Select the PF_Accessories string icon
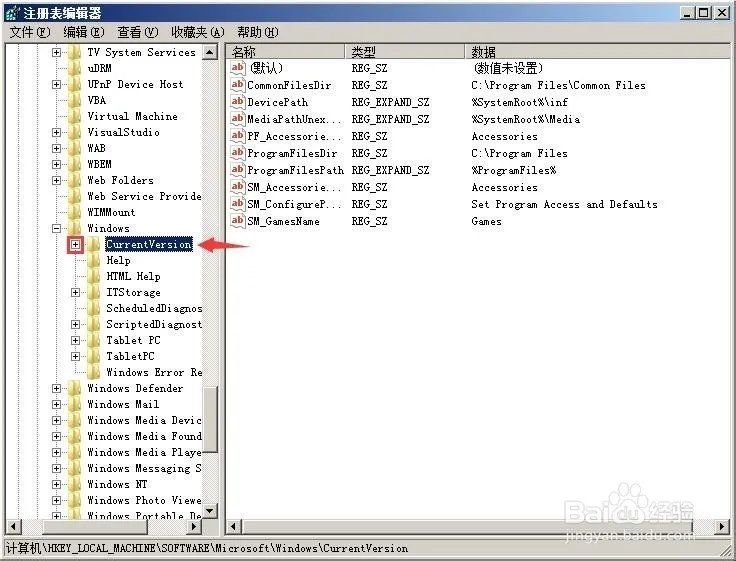 pyautogui.click(x=238, y=136)
